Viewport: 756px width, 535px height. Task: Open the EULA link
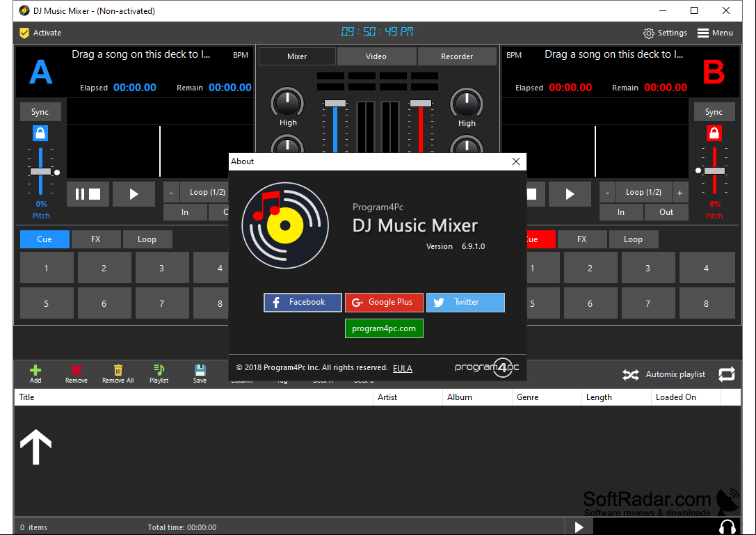pyautogui.click(x=403, y=369)
